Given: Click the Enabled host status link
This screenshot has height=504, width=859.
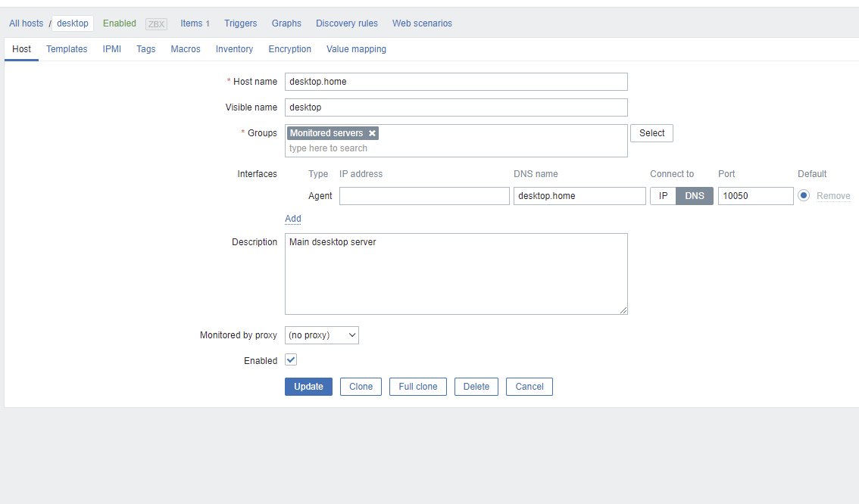Looking at the screenshot, I should (x=120, y=23).
